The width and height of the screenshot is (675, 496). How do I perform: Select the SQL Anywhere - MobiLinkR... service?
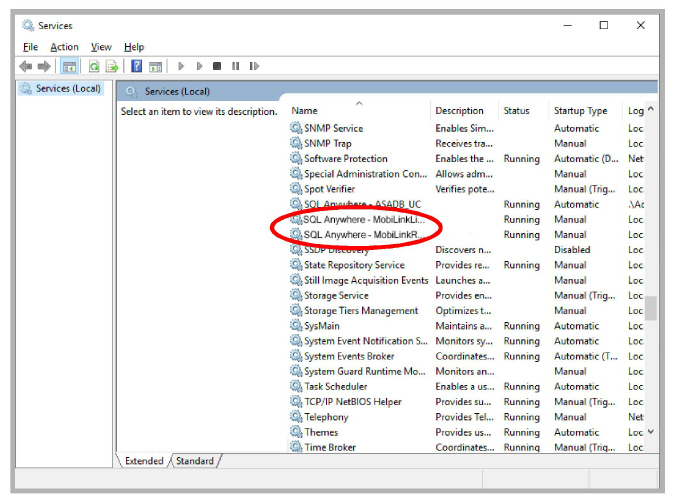click(364, 234)
